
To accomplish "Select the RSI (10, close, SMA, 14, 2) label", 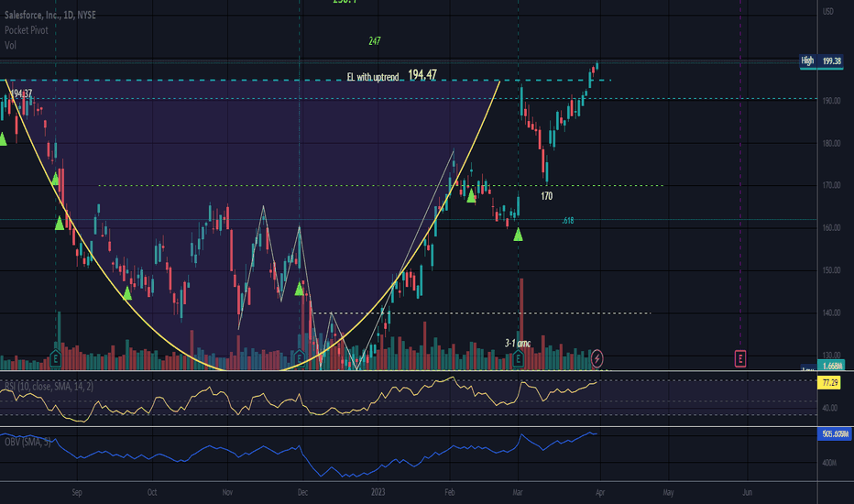I will 49,387.
